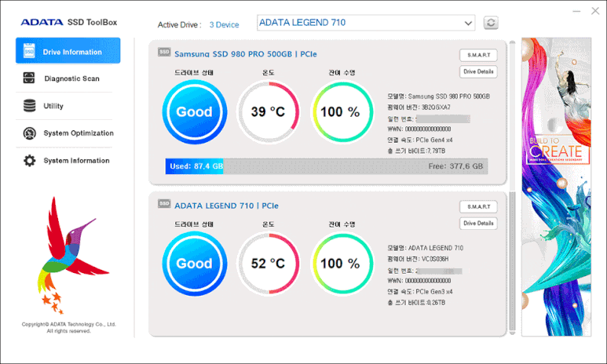607x364 pixels.
Task: Click the Samsung SSD 980 PRO title
Action: pos(246,54)
